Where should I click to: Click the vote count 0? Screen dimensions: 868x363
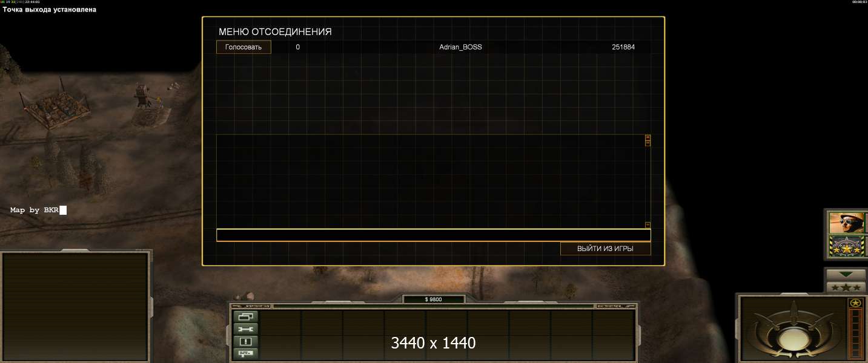tap(297, 47)
